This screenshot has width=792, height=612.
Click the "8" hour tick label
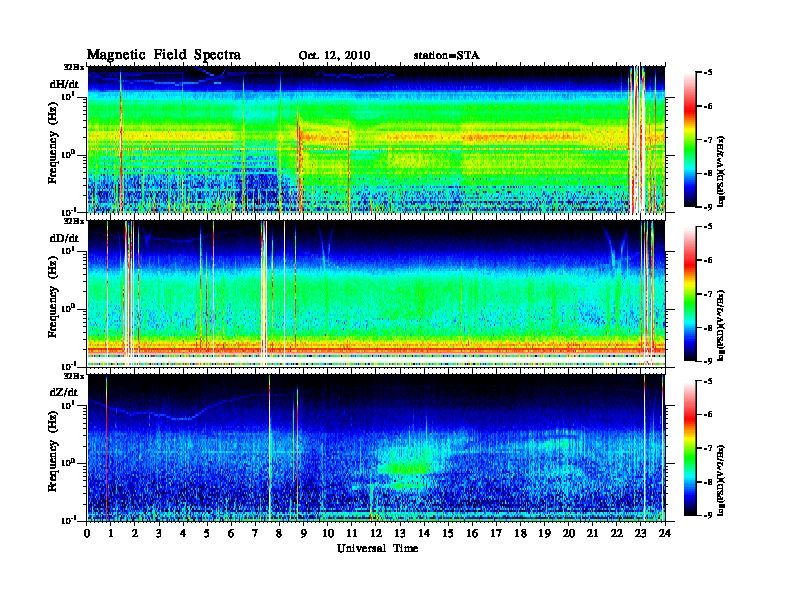click(279, 533)
